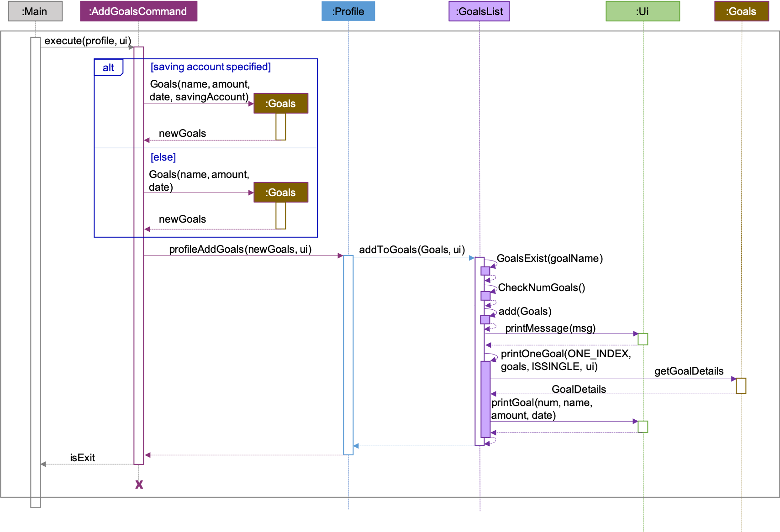The width and height of the screenshot is (780, 532).
Task: Select the top-right :Goals lifeline header
Action: tap(741, 11)
